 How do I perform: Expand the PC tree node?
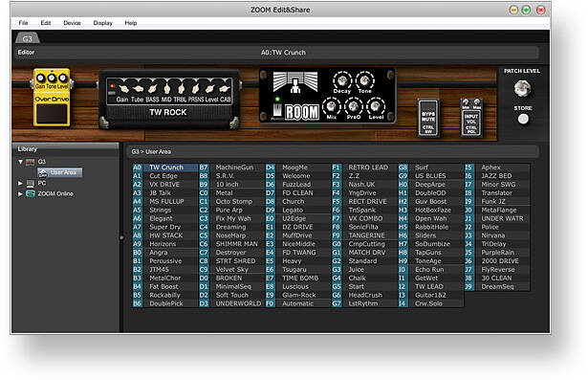click(x=20, y=183)
